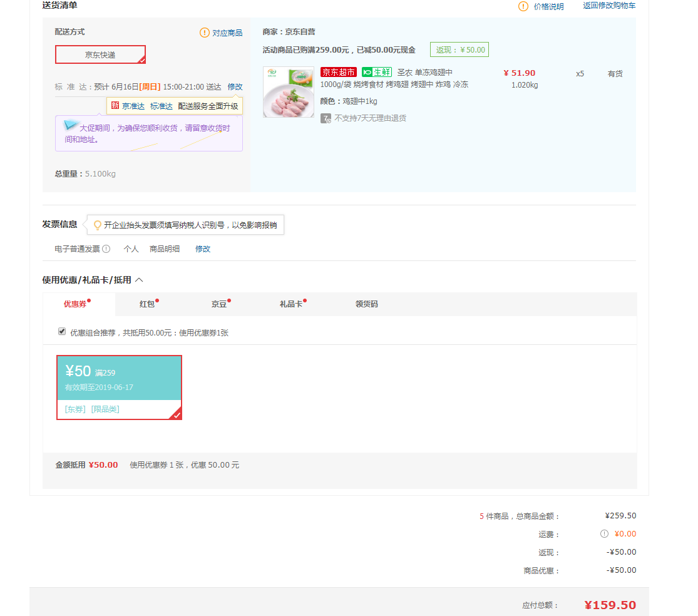Select the 京东快递 delivery option

(x=100, y=54)
